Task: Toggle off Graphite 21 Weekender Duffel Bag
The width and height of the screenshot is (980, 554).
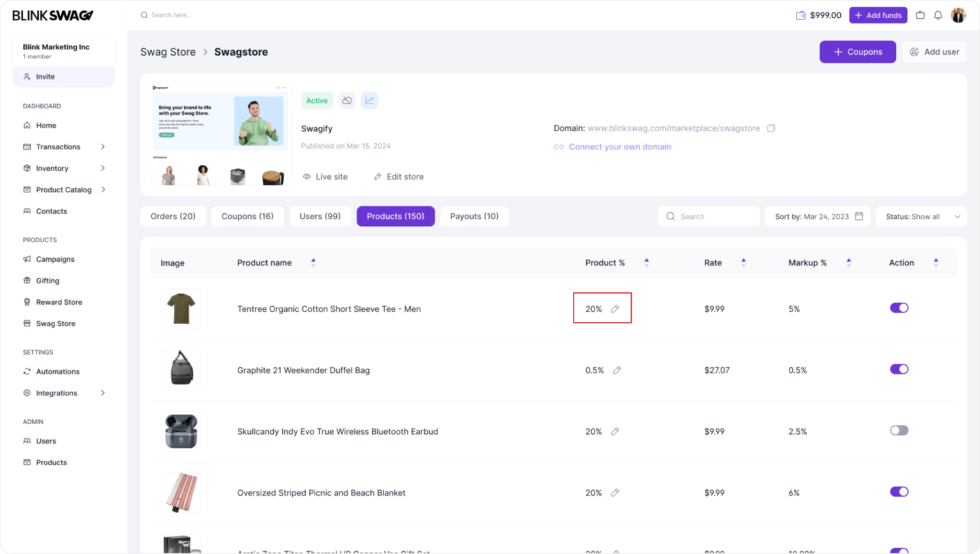Action: point(899,369)
